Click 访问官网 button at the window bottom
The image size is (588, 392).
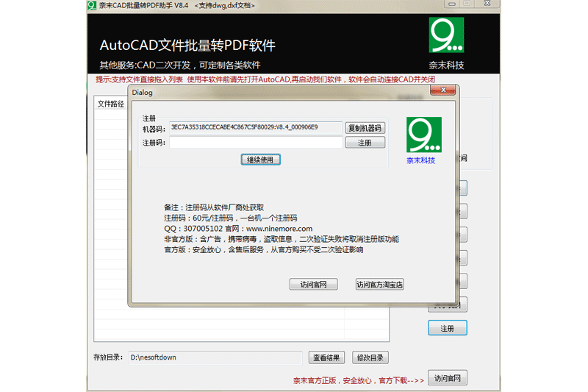pos(448,378)
